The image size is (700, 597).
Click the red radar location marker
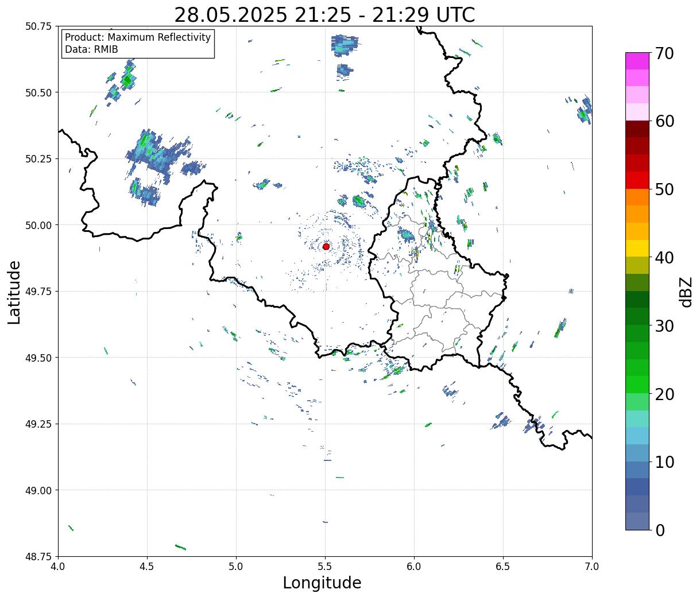tap(326, 246)
